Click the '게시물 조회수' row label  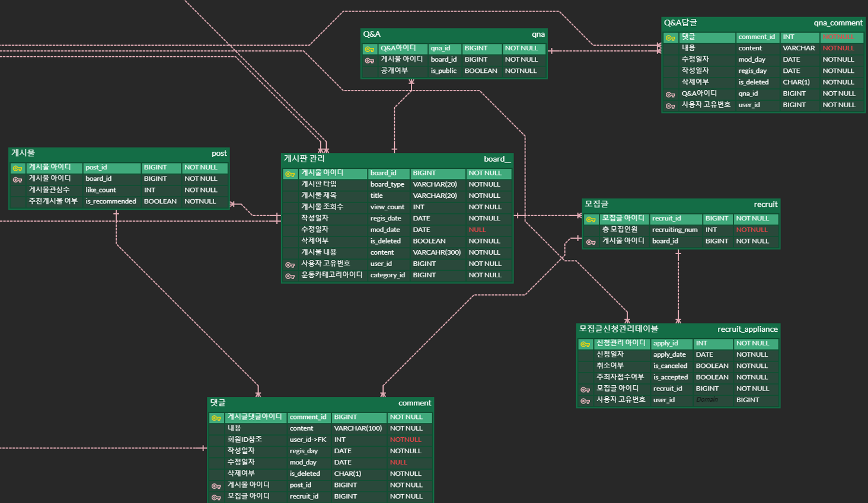point(323,207)
